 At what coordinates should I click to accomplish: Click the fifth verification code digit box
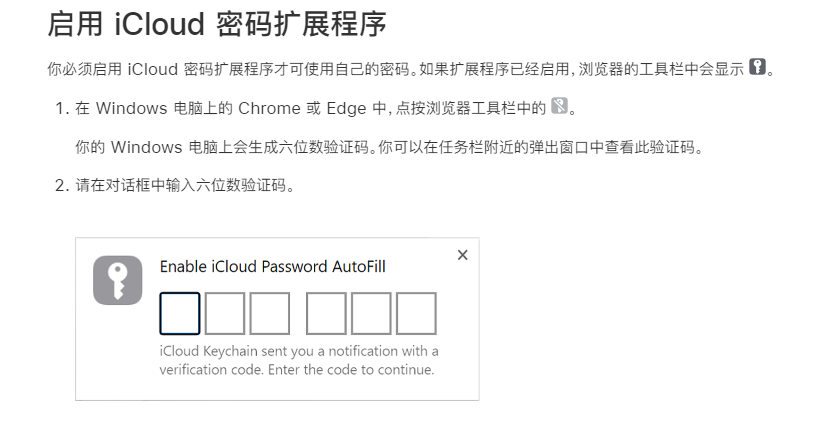(x=371, y=313)
